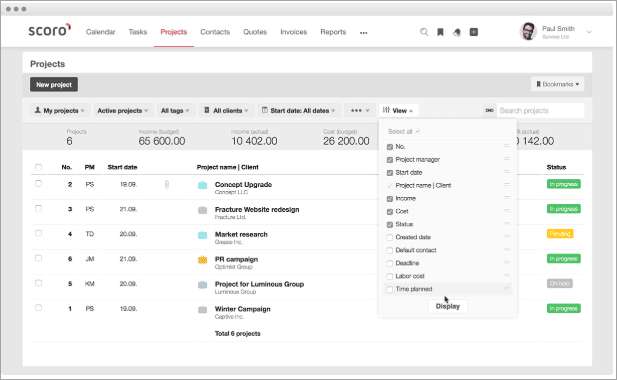Check the Created date column checkbox
The height and width of the screenshot is (380, 617).
(x=390, y=237)
